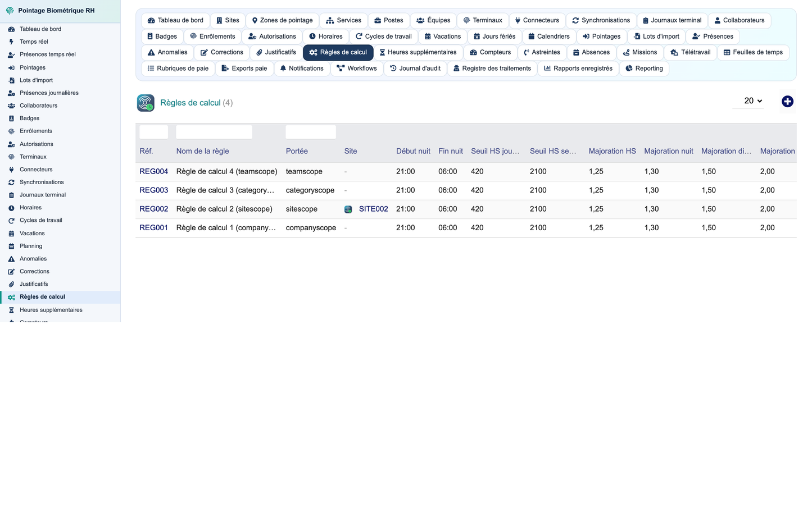The height and width of the screenshot is (507, 812).
Task: Sort by Majoration HS column header
Action: [x=613, y=151]
